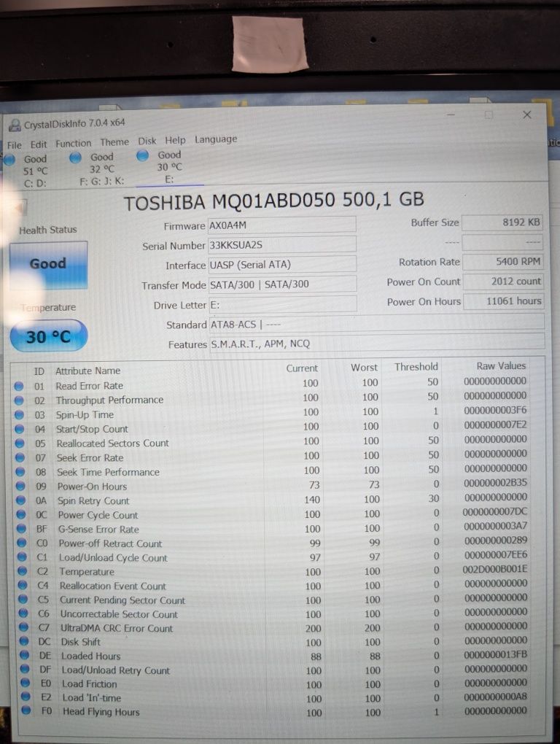Click raw value 002D000B001E in Temperature row
The width and height of the screenshot is (560, 744).
[x=495, y=569]
